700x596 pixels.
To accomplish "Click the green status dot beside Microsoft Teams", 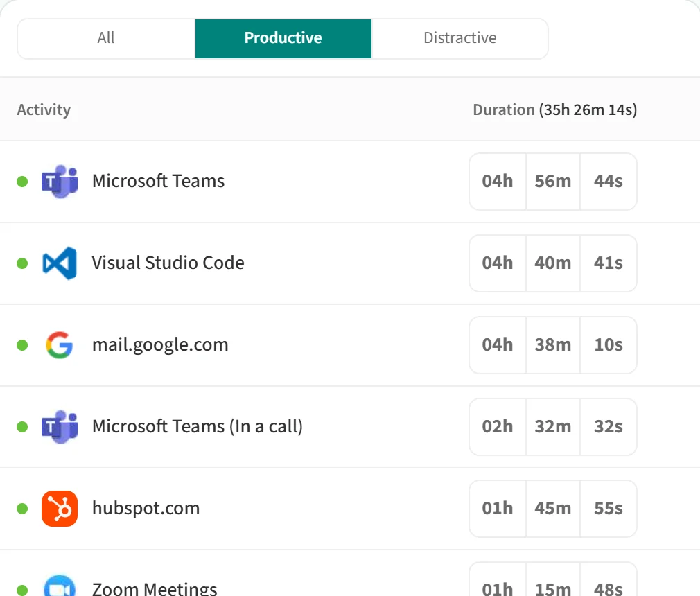I will tap(22, 182).
